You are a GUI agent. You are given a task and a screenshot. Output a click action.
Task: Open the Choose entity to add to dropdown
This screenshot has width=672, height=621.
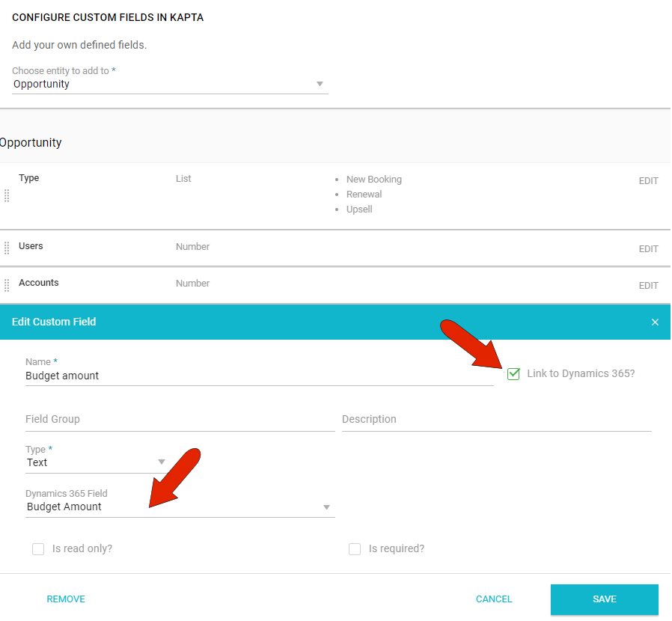pos(320,83)
